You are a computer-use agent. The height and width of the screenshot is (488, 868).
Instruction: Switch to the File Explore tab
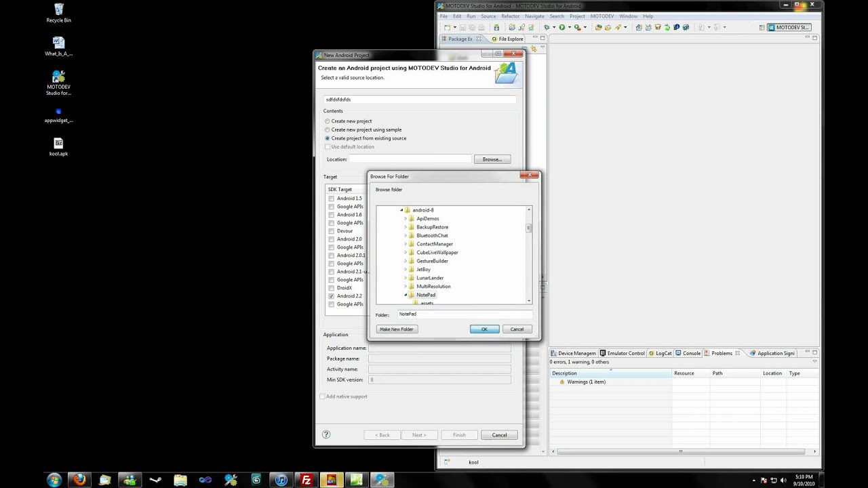507,39
